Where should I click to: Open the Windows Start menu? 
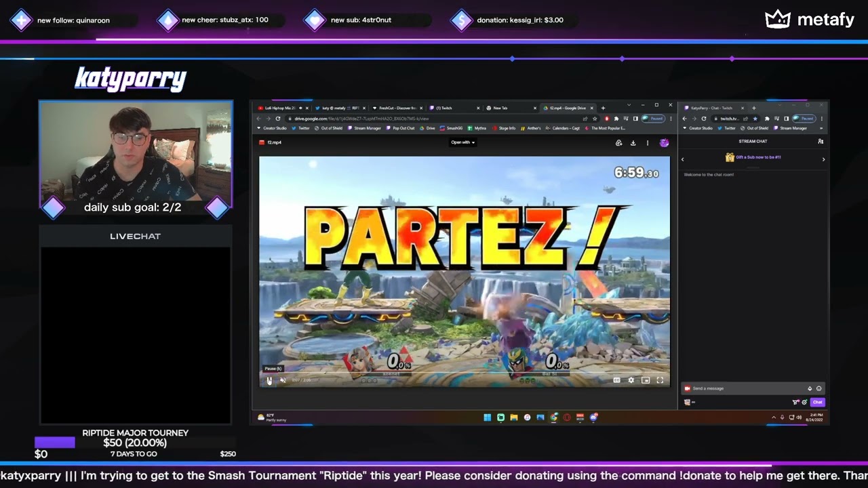click(487, 418)
